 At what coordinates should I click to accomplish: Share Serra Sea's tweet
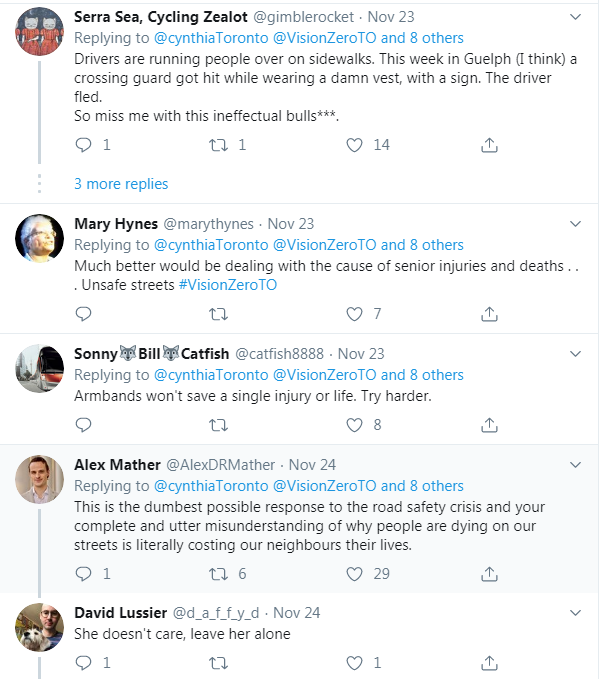tap(489, 145)
